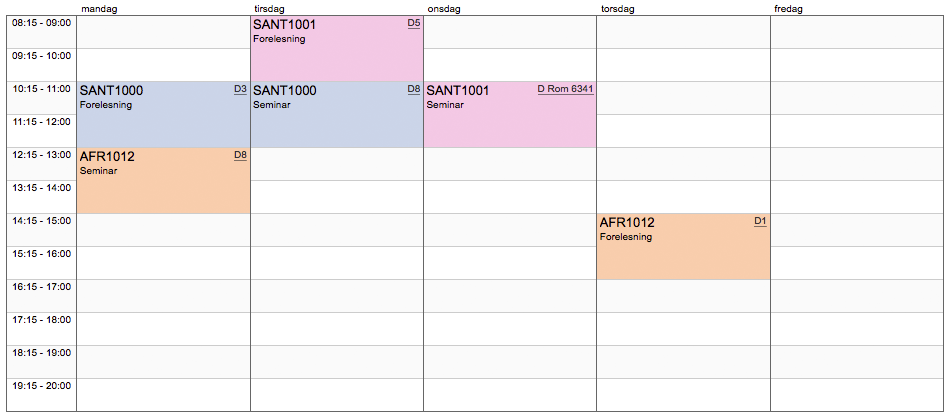Click the 19:15 - 20:00 time label
This screenshot has width=950, height=418.
[40, 386]
